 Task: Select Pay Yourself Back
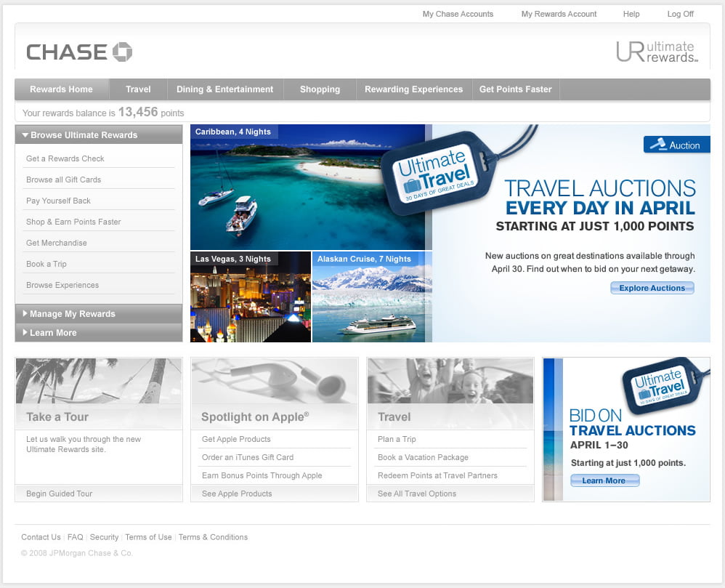click(x=58, y=201)
